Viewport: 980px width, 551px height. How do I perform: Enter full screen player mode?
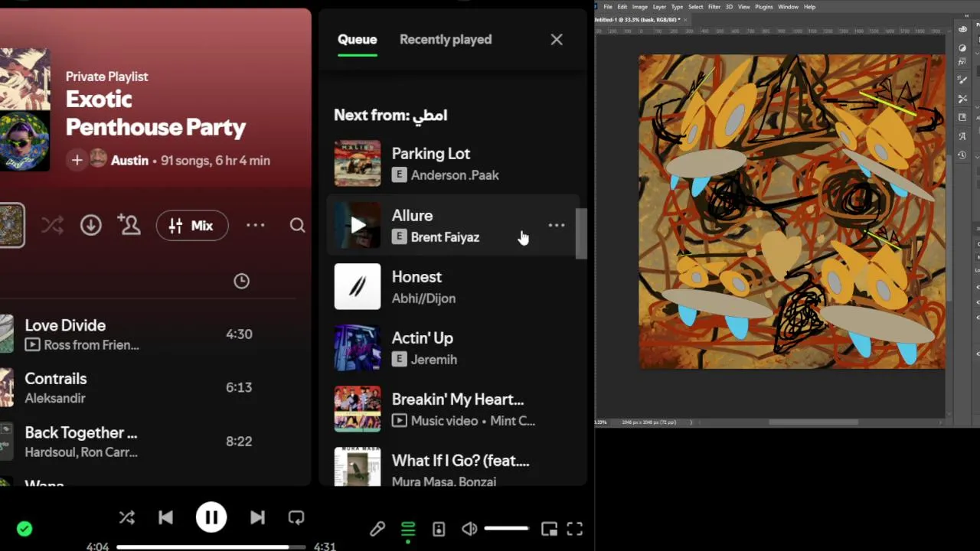tap(575, 529)
